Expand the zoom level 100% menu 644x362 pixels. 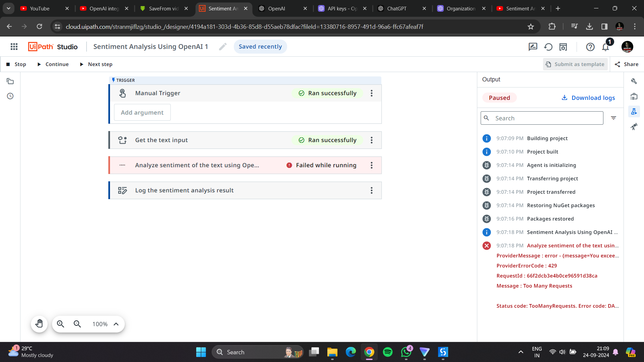click(x=116, y=324)
